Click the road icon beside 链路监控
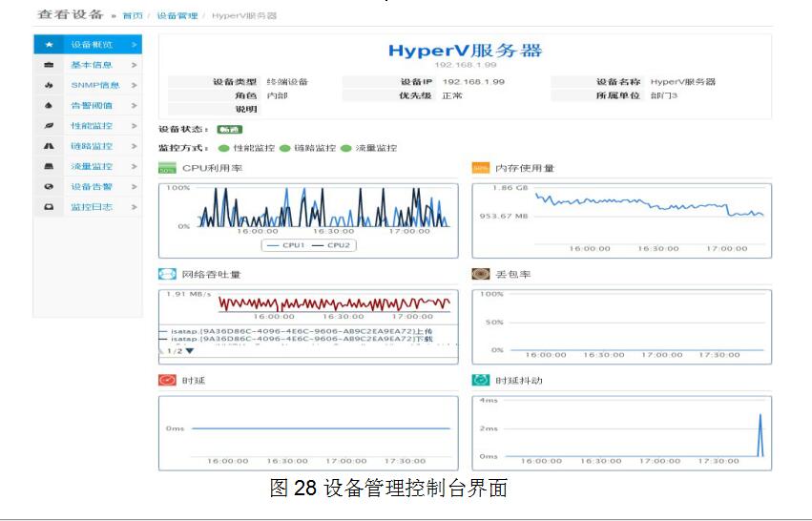Image resolution: width=812 pixels, height=521 pixels. pos(49,146)
